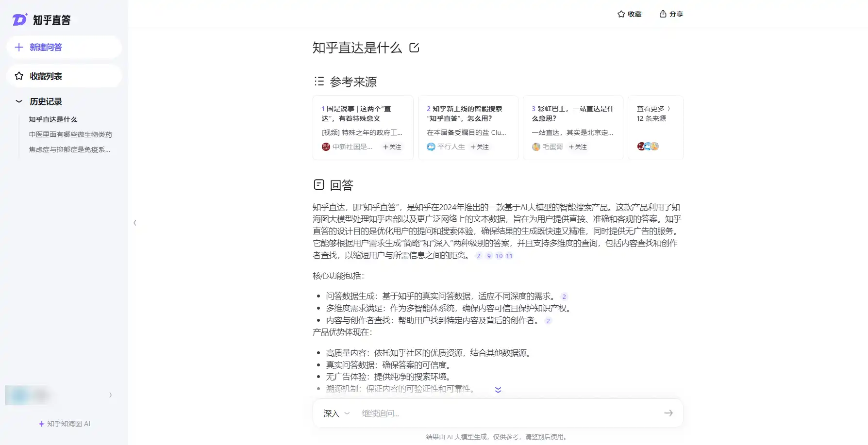
Task: Click 平行人生 author avatar
Action: (431, 147)
